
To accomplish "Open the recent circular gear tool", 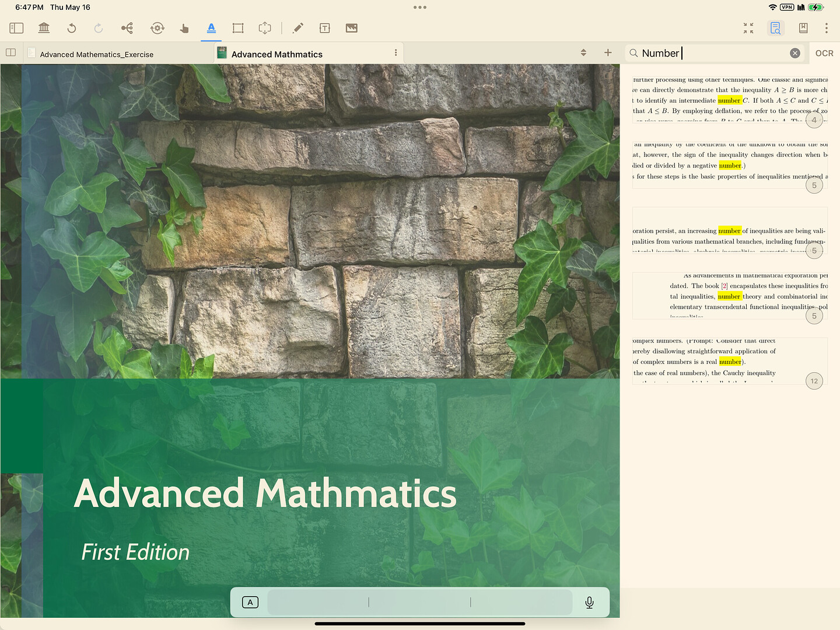I will pos(157,28).
